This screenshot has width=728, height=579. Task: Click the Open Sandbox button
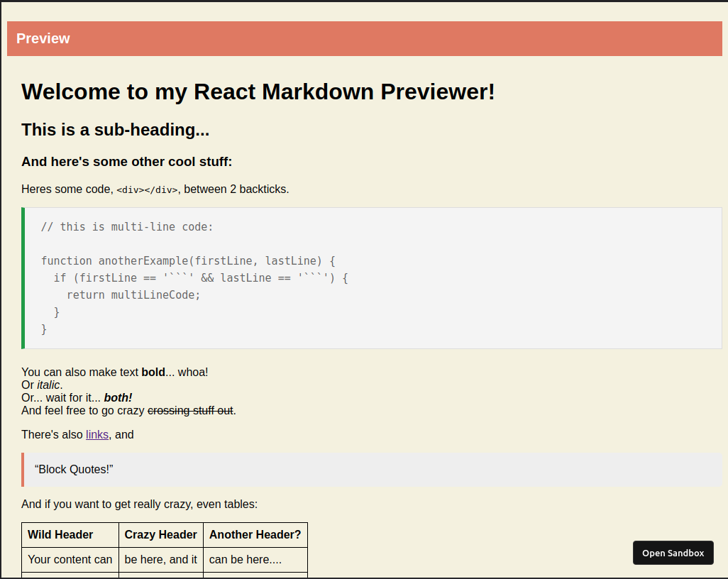pyautogui.click(x=673, y=553)
